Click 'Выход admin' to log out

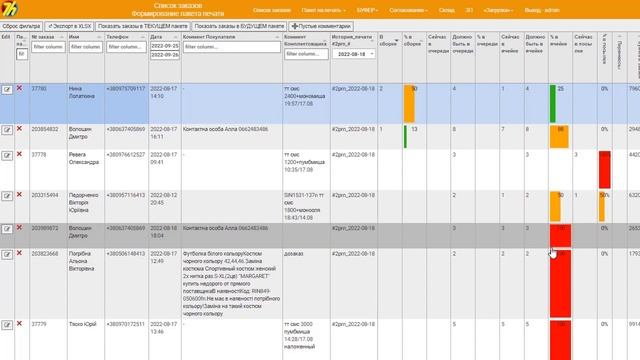coord(542,10)
